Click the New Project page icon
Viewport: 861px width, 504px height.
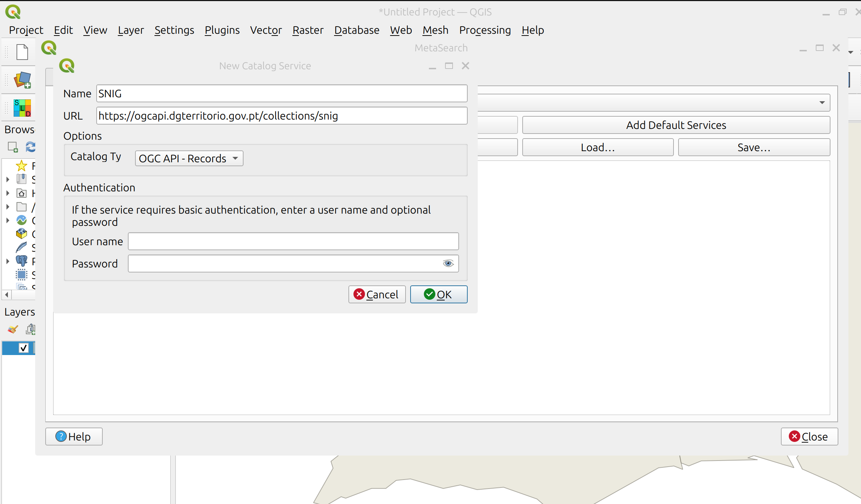click(22, 52)
